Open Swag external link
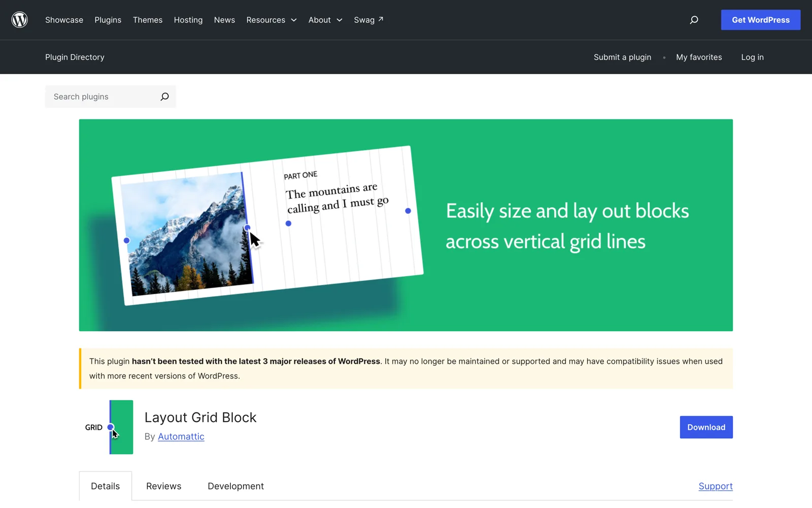The height and width of the screenshot is (508, 812). pyautogui.click(x=368, y=20)
